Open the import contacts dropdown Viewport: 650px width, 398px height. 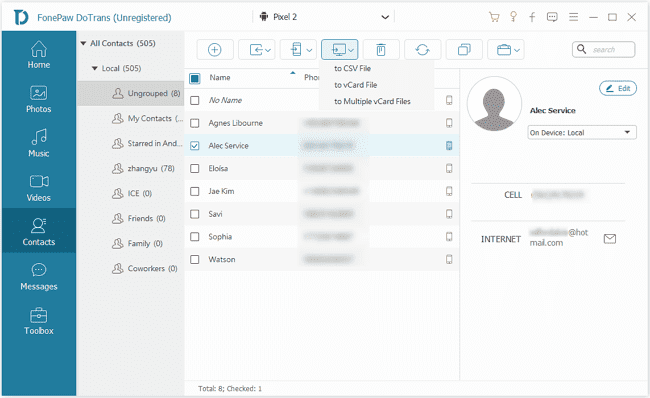point(257,50)
